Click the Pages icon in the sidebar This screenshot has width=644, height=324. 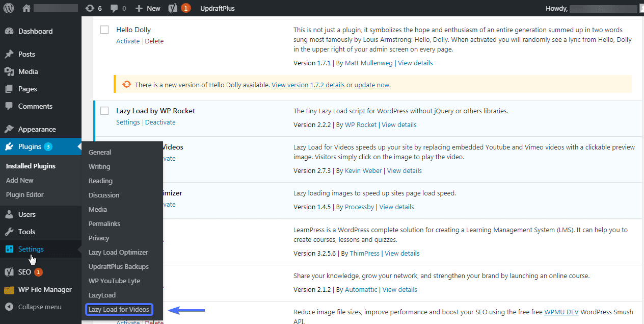coord(9,89)
